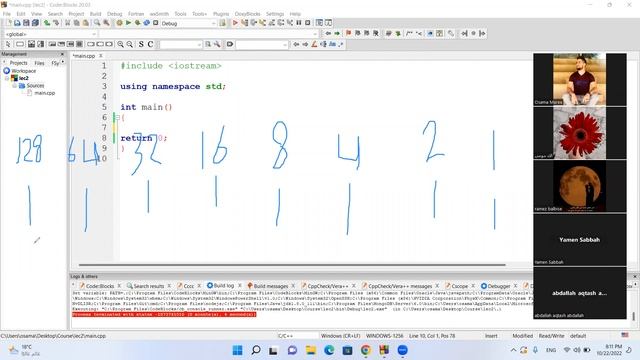640x360 pixels.
Task: Click the Undo toolbar icon
Action: (47, 23)
